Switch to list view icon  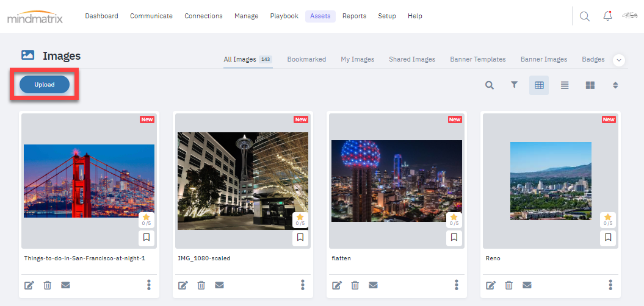(x=565, y=85)
